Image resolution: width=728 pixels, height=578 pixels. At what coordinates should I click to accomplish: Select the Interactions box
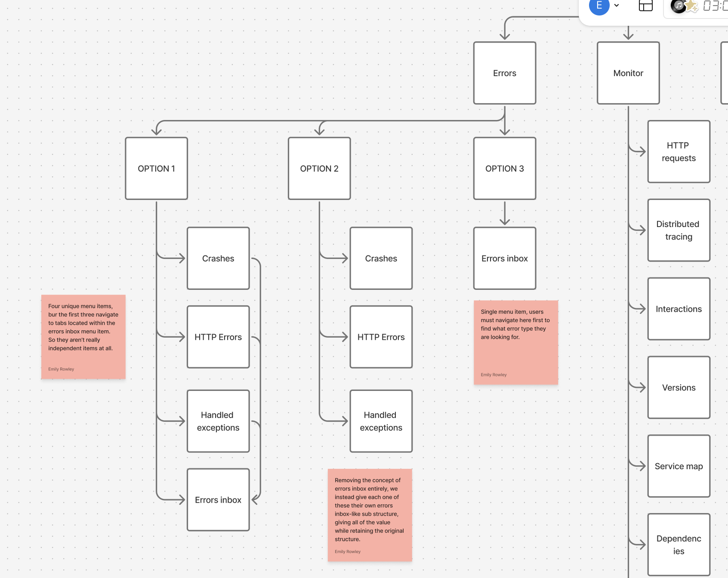679,309
